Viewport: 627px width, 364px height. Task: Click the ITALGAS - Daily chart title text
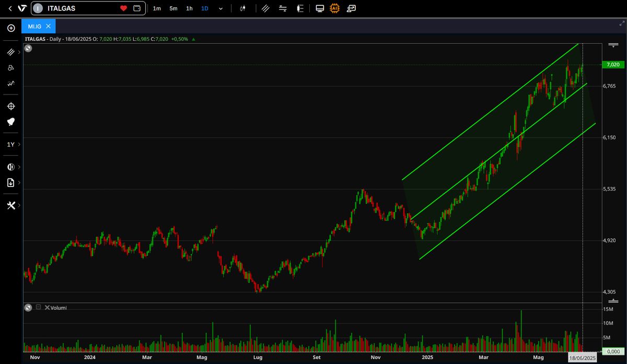click(43, 39)
